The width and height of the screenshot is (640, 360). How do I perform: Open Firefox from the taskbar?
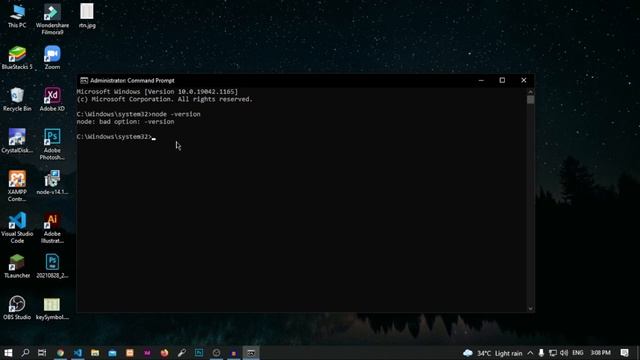tap(164, 353)
